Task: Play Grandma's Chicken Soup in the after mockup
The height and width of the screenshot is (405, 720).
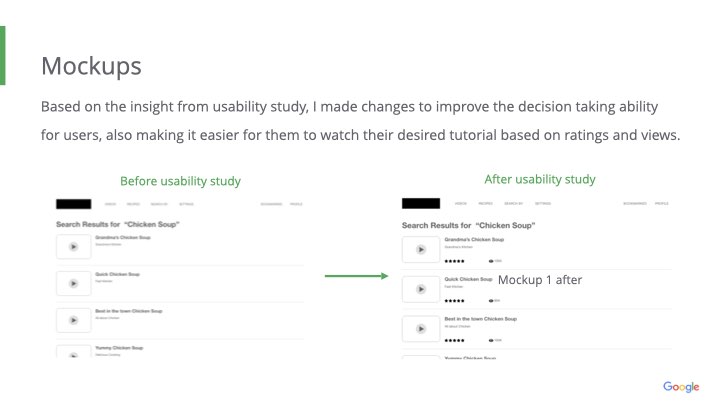Action: click(x=419, y=249)
